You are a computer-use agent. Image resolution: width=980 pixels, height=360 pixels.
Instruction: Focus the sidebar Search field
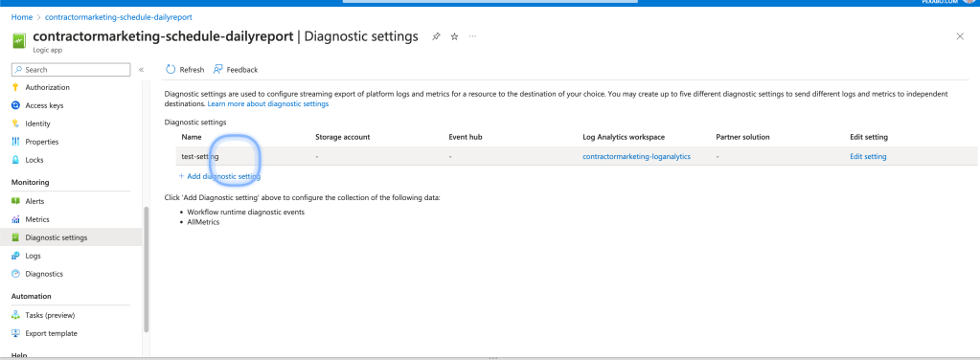71,69
